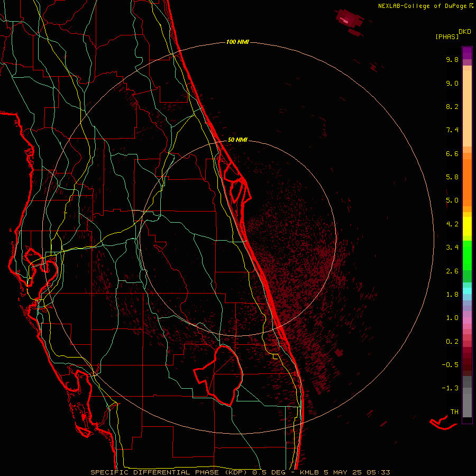Click the 05:33 timestamp
Viewport: 476px width, 476px height.
(378, 472)
